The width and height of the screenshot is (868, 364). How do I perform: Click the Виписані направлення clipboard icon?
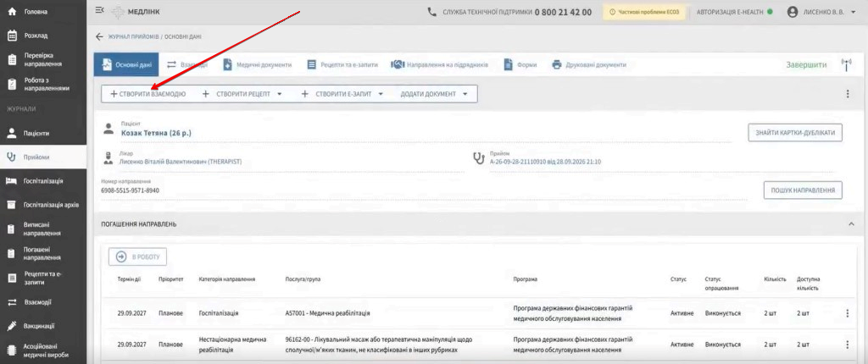pyautogui.click(x=11, y=229)
